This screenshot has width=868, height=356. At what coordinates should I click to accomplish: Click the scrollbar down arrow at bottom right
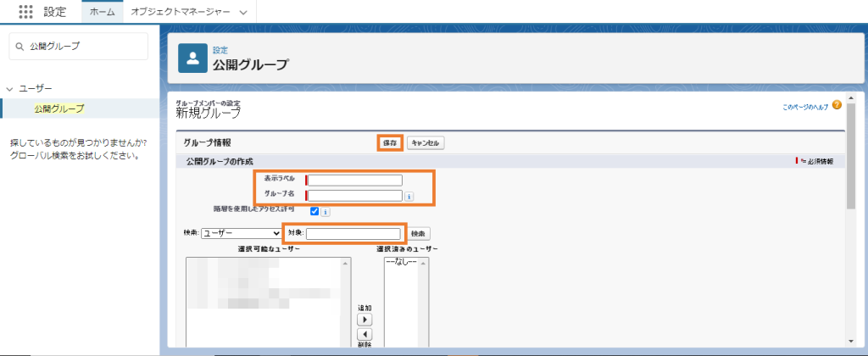coord(851,341)
